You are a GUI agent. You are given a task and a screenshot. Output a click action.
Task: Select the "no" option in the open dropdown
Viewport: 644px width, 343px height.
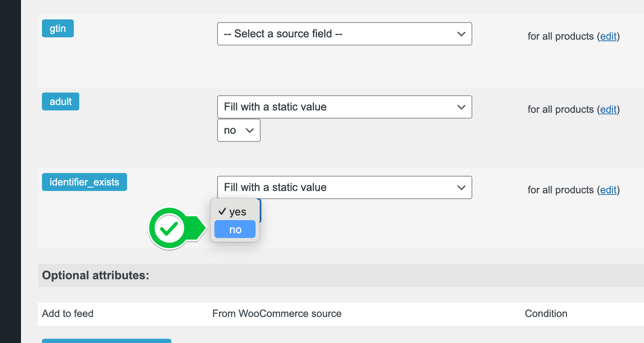235,229
